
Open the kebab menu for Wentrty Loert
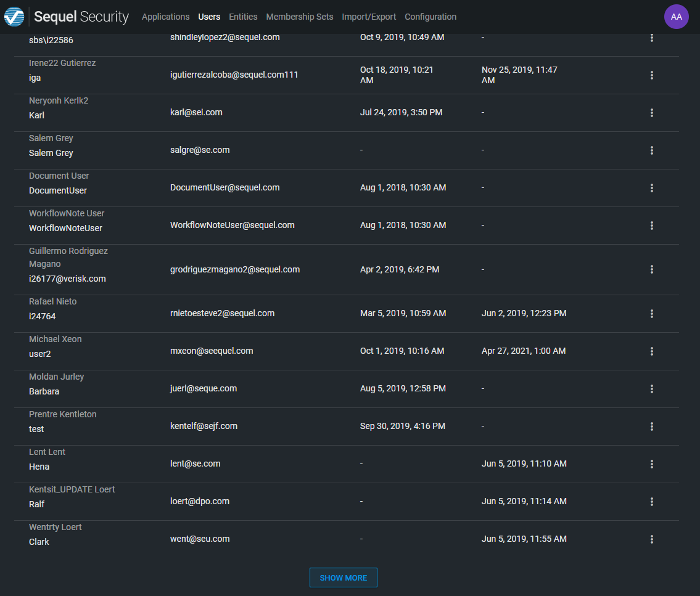pos(651,539)
